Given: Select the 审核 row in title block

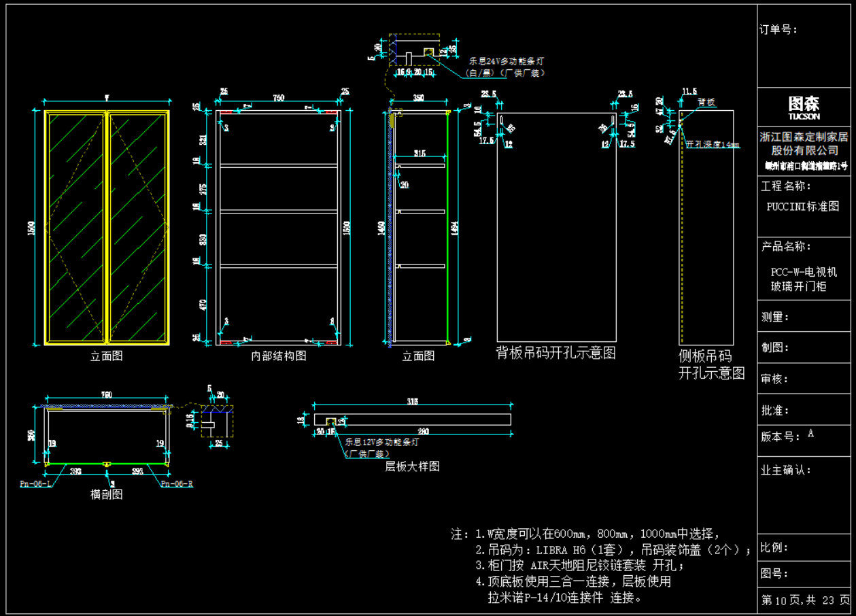Looking at the screenshot, I should 776,379.
